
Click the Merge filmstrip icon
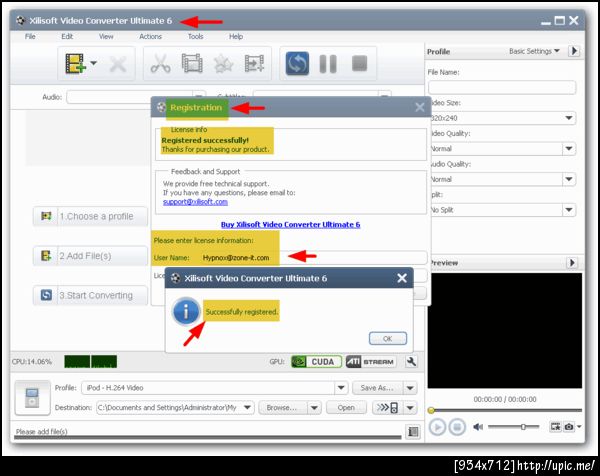(x=192, y=63)
